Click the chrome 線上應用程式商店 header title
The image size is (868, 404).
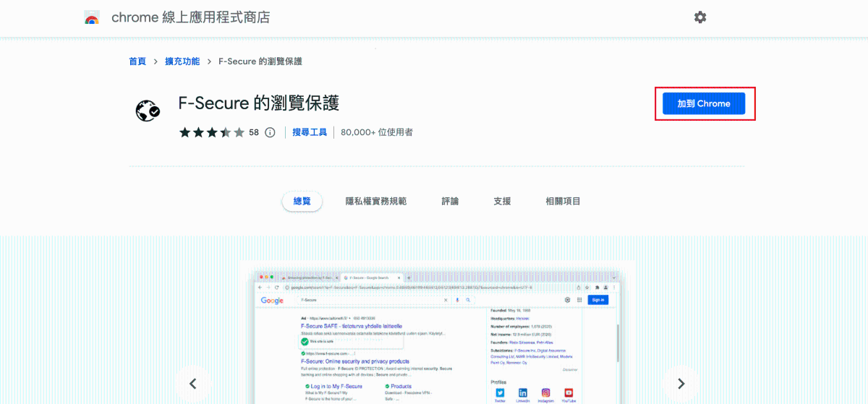point(190,17)
